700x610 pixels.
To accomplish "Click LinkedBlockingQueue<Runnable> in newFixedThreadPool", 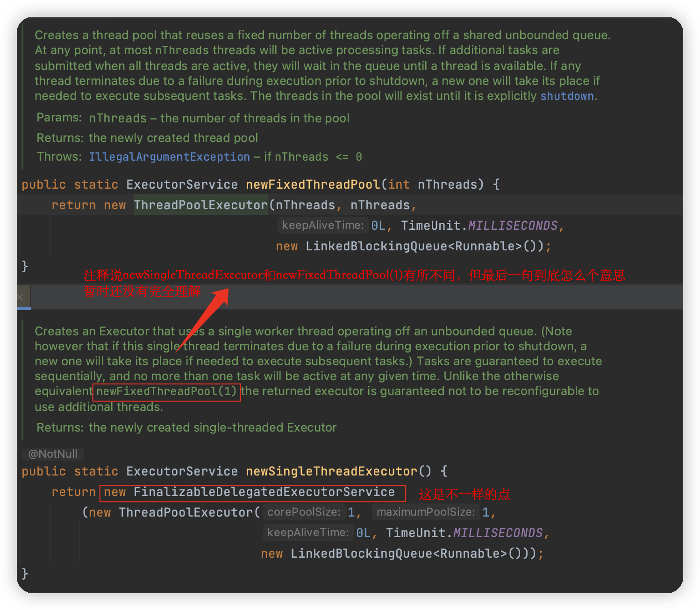I will [x=414, y=246].
